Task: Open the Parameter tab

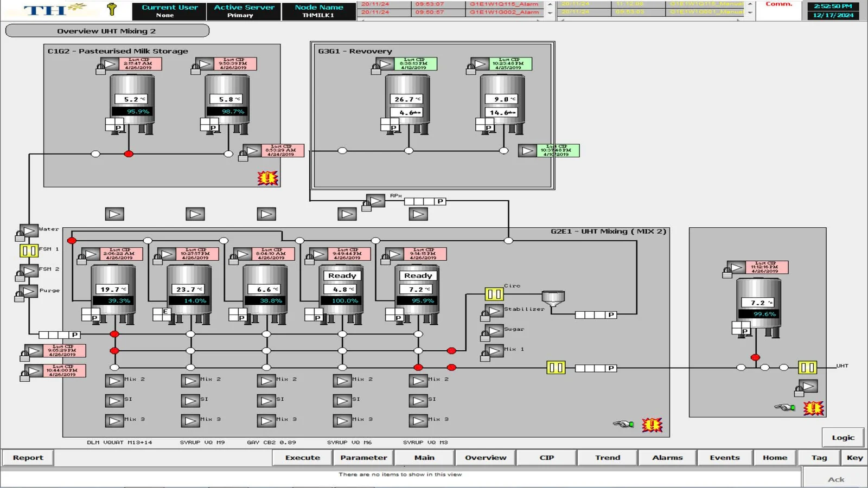Action: click(364, 458)
